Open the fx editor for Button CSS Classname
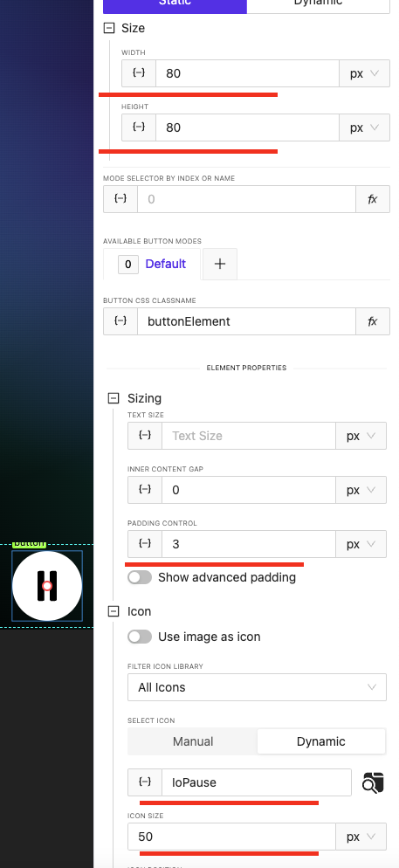The height and width of the screenshot is (868, 399). [373, 321]
